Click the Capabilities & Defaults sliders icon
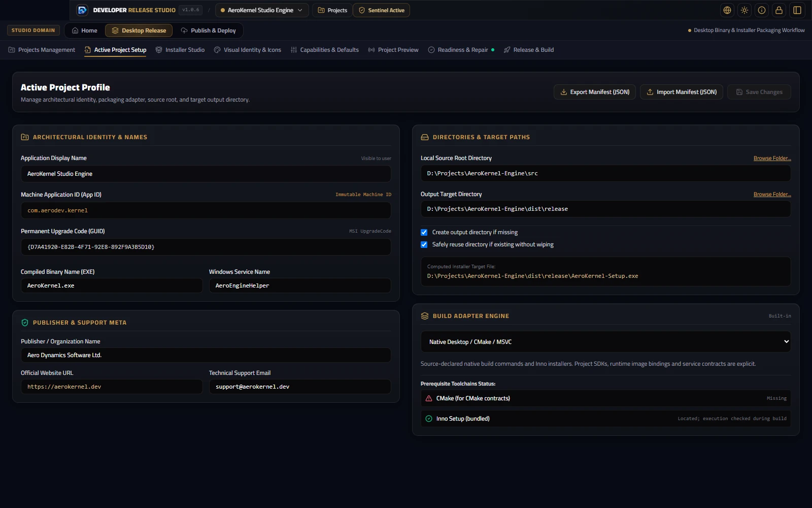 click(x=294, y=50)
